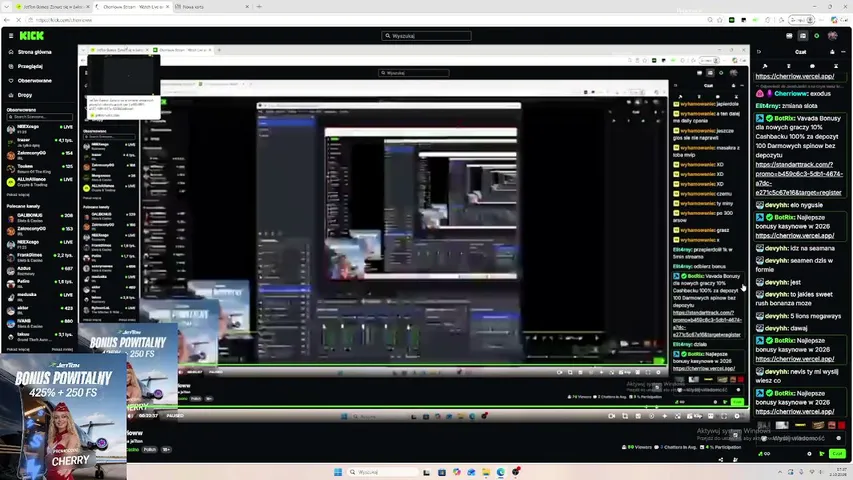This screenshot has width=853, height=480.
Task: Click the KICK logo
Action: click(x=32, y=36)
